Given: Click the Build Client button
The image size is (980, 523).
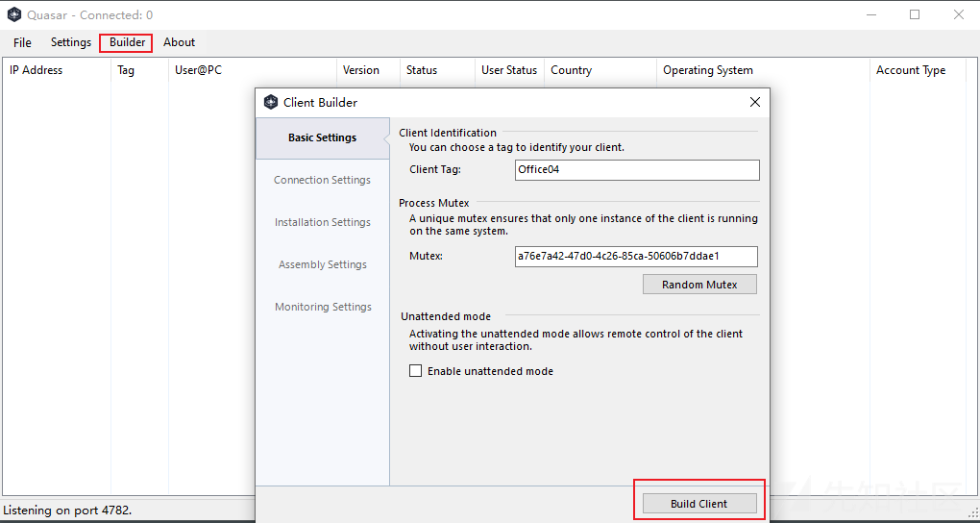Looking at the screenshot, I should [699, 504].
